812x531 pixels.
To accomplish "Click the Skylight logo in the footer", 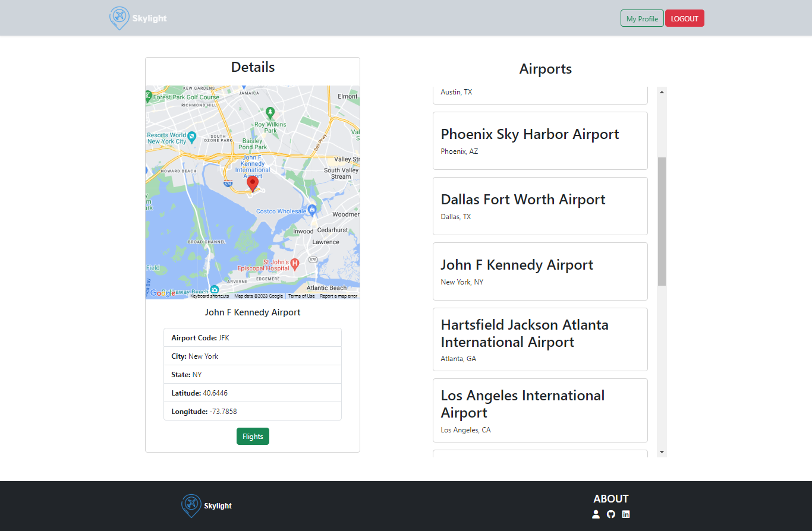I will coord(207,506).
